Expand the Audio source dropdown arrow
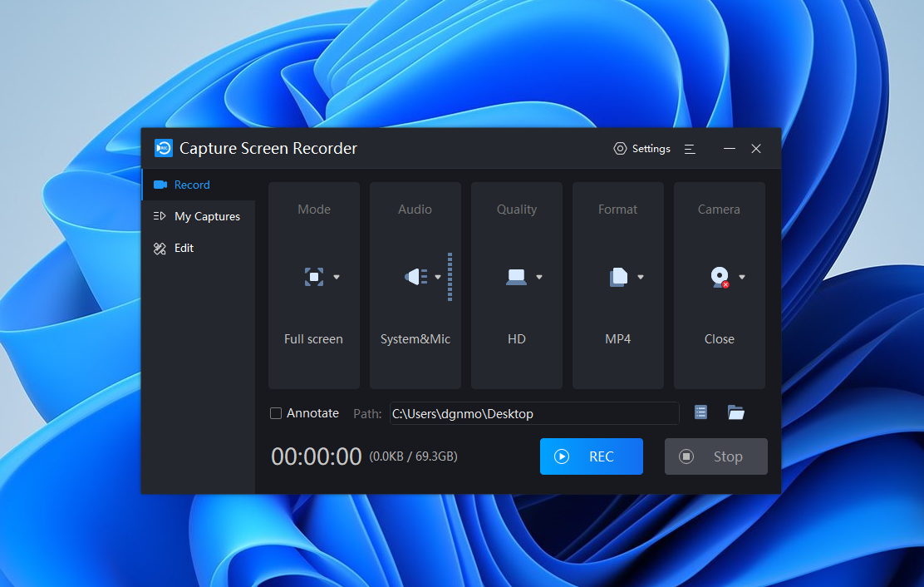 pyautogui.click(x=438, y=277)
